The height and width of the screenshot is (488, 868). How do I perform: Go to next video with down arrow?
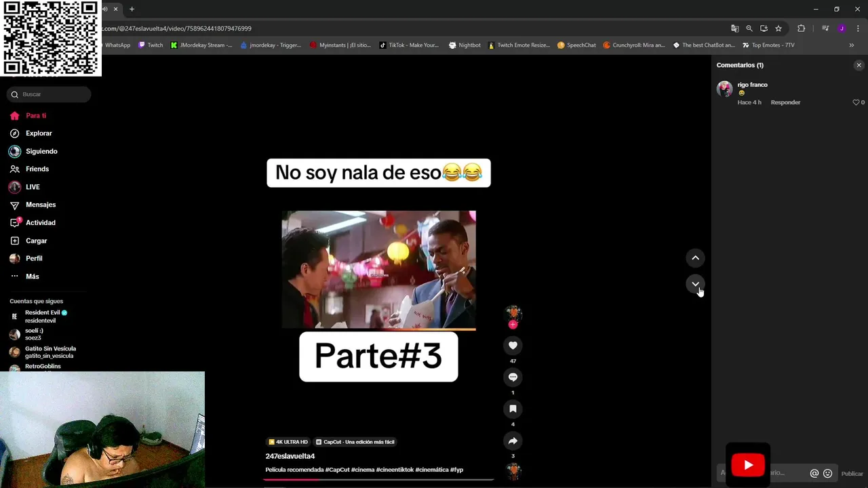point(695,284)
